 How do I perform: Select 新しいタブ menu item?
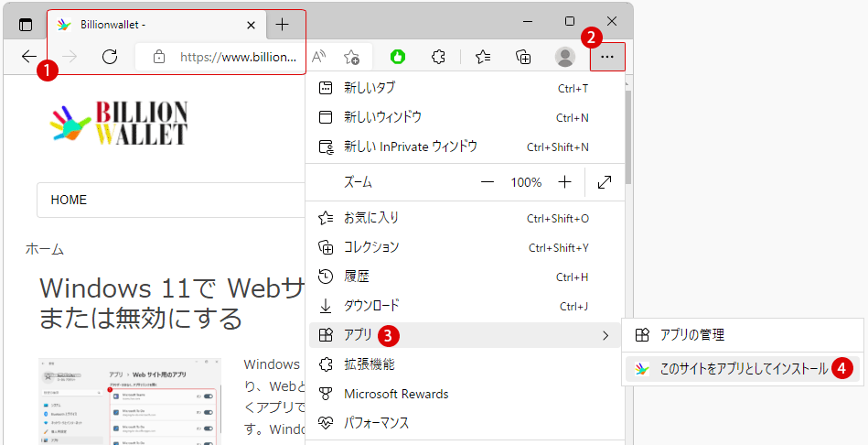465,88
